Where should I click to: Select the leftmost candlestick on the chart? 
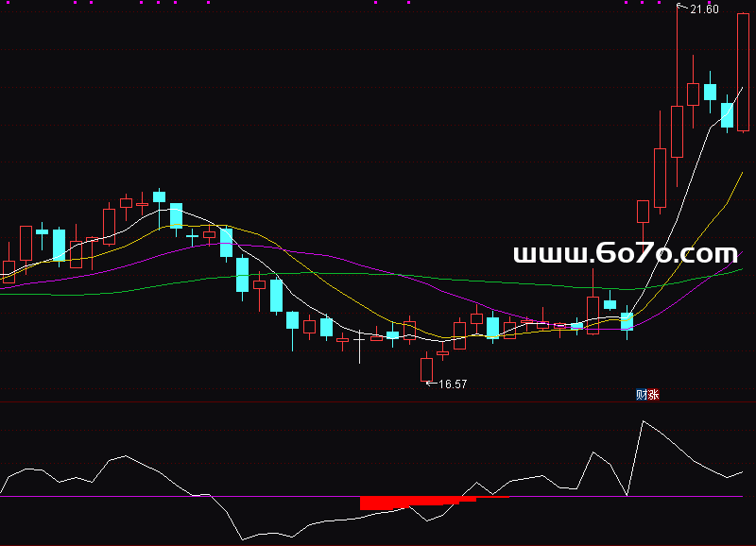(x=9, y=271)
